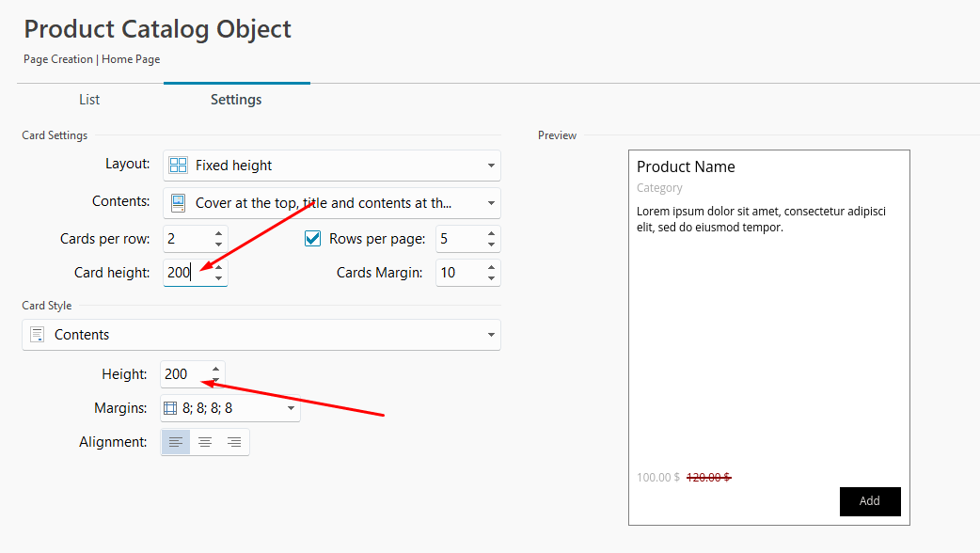This screenshot has height=553, width=980.
Task: Click into the Card Style Height field
Action: click(185, 374)
